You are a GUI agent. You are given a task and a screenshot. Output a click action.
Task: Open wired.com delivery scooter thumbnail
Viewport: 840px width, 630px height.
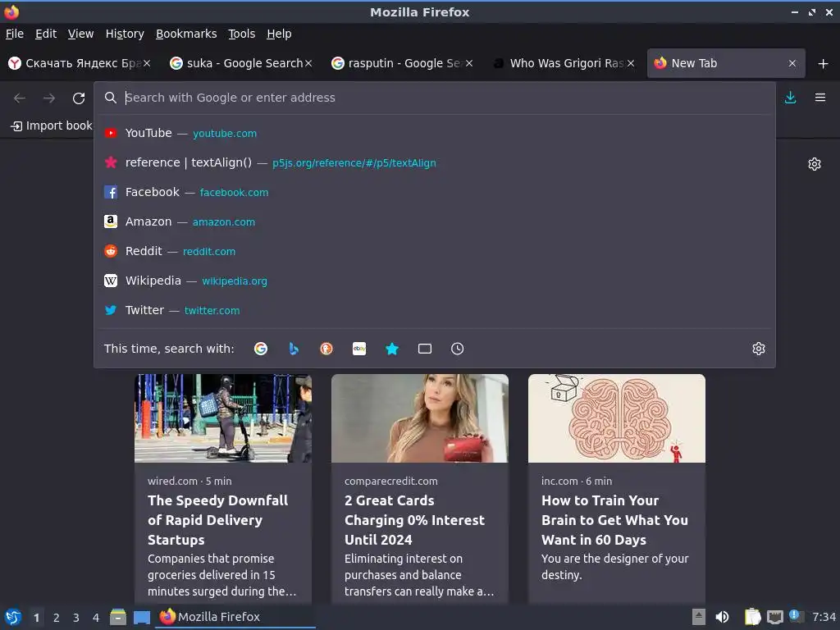[223, 418]
